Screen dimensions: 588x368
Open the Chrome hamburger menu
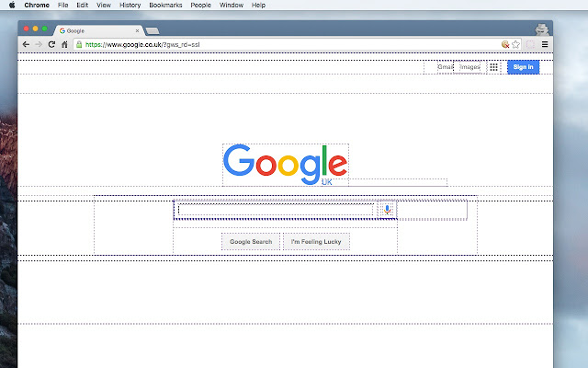tap(545, 45)
